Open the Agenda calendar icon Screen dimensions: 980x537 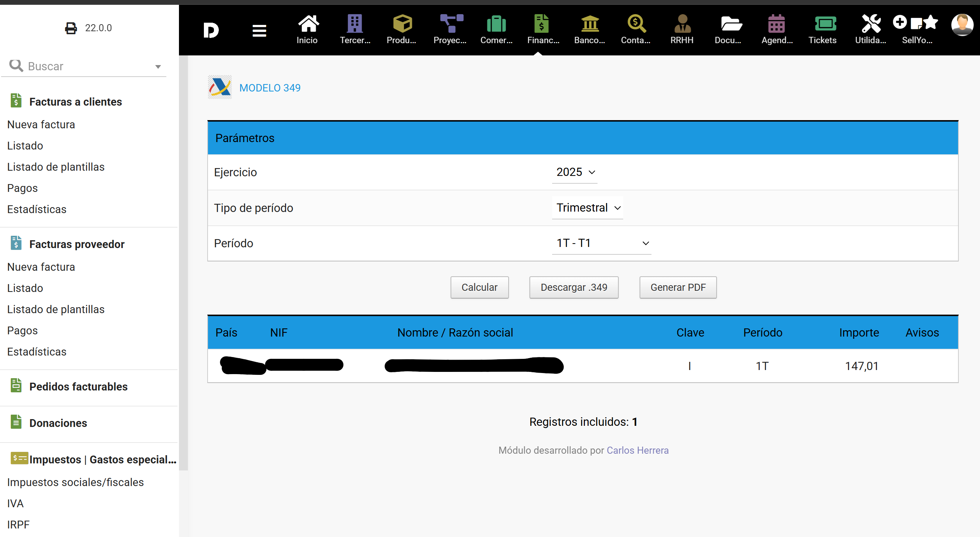coord(776,24)
